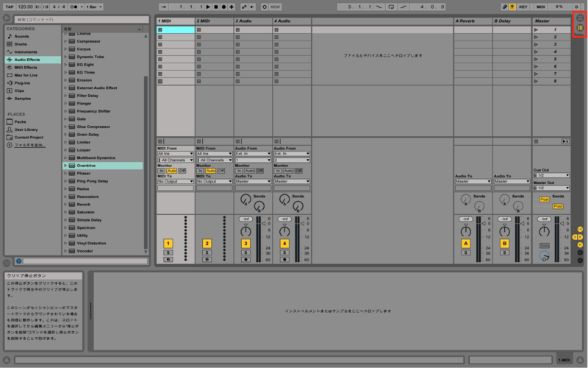
Task: Click track 3 Send A knob
Action: [245, 199]
